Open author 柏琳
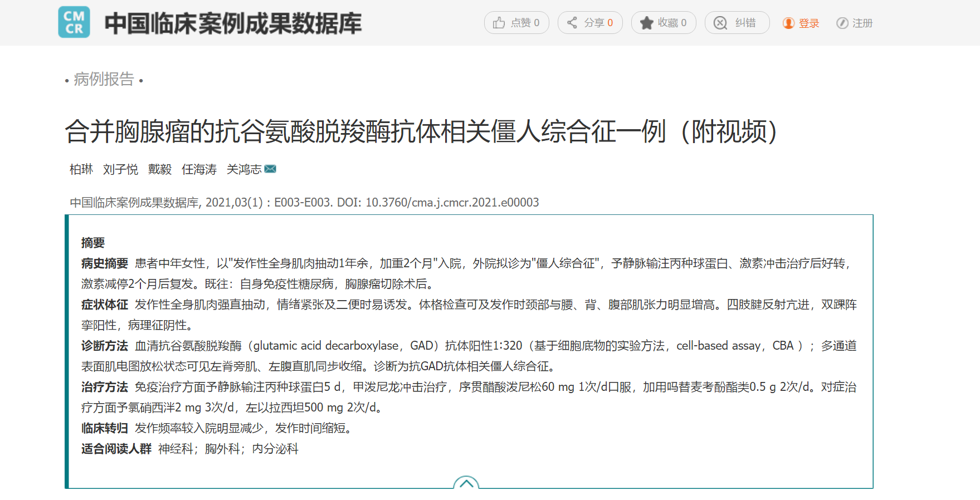This screenshot has height=500, width=980. pyautogui.click(x=81, y=169)
